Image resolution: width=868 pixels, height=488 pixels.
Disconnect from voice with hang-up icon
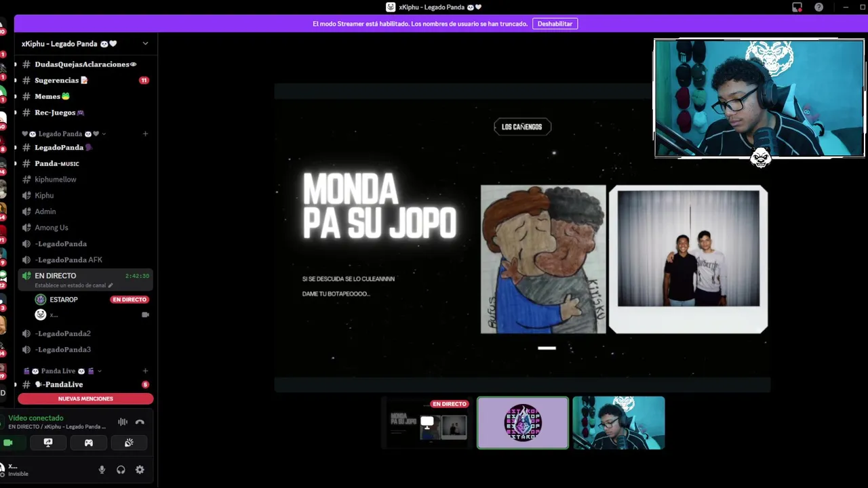click(140, 422)
